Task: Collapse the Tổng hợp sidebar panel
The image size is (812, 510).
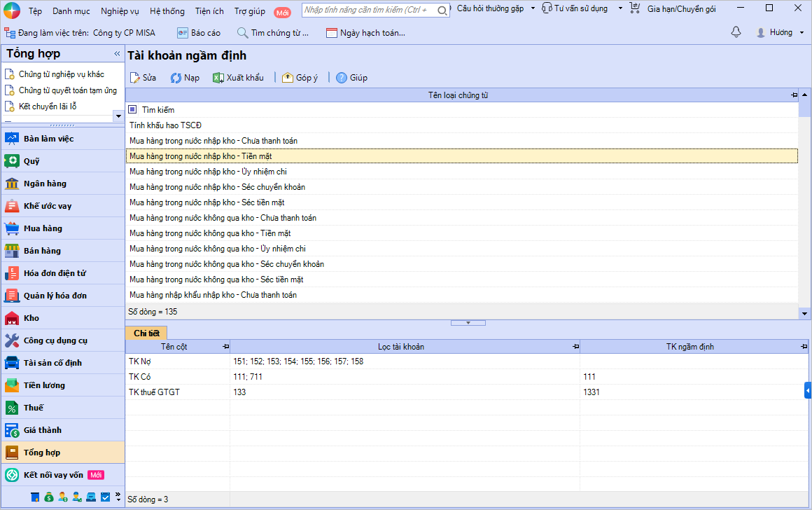Action: pos(117,54)
